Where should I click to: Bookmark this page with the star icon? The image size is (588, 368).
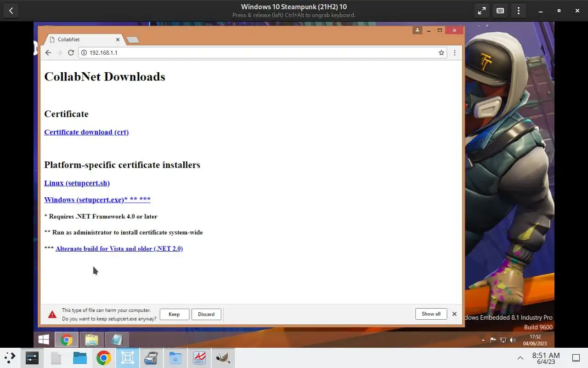point(441,53)
